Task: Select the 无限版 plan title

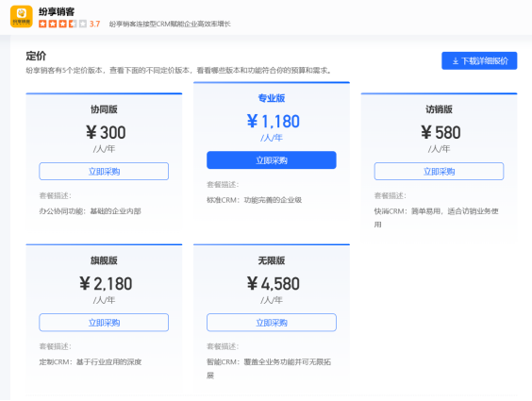Action: tap(272, 260)
